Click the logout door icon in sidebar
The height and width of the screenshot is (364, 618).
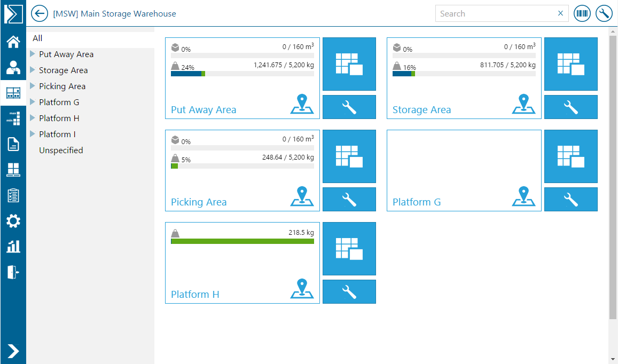(x=13, y=272)
